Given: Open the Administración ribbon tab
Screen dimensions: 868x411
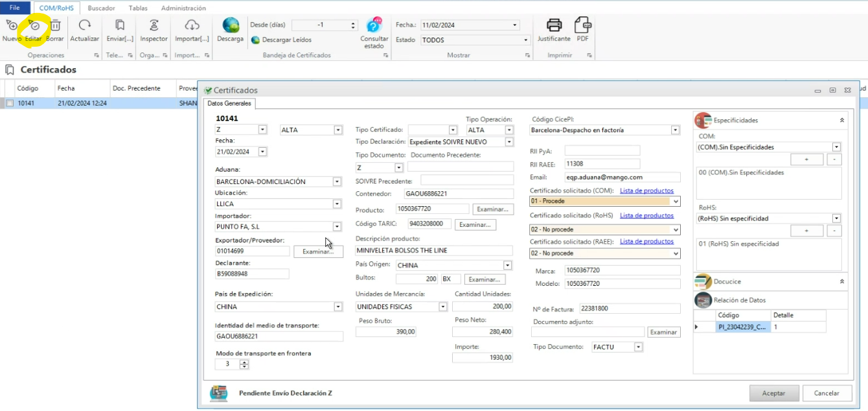Looking at the screenshot, I should [x=183, y=8].
